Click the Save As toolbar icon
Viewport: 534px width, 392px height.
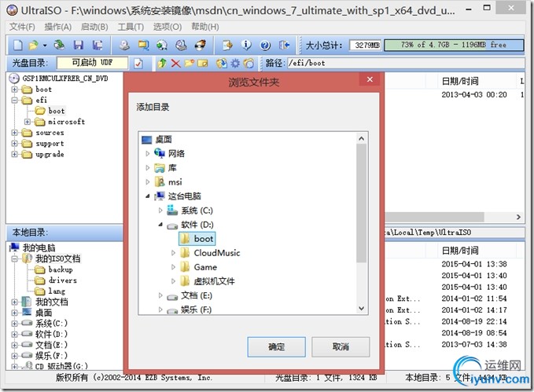tap(98, 45)
